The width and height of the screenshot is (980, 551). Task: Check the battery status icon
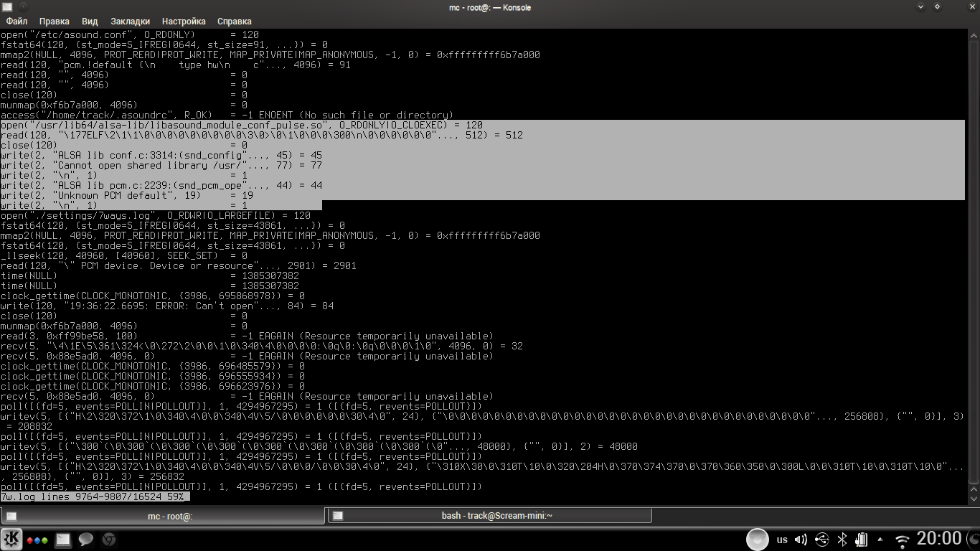point(862,540)
